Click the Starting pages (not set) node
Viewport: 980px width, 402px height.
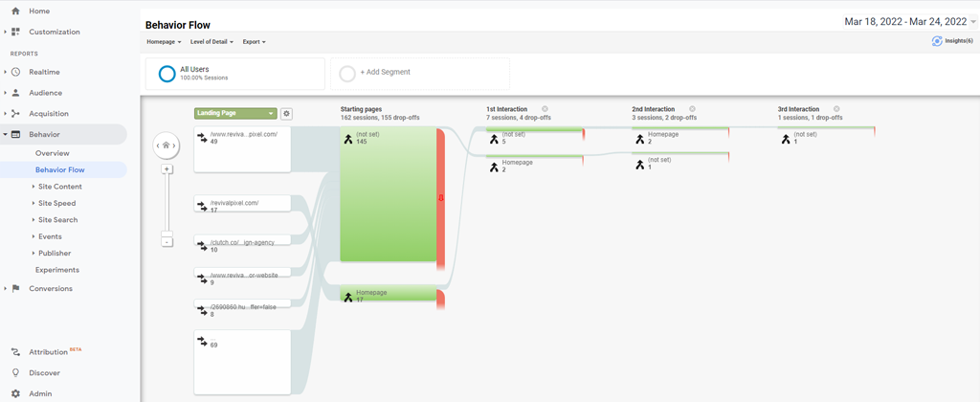point(387,196)
